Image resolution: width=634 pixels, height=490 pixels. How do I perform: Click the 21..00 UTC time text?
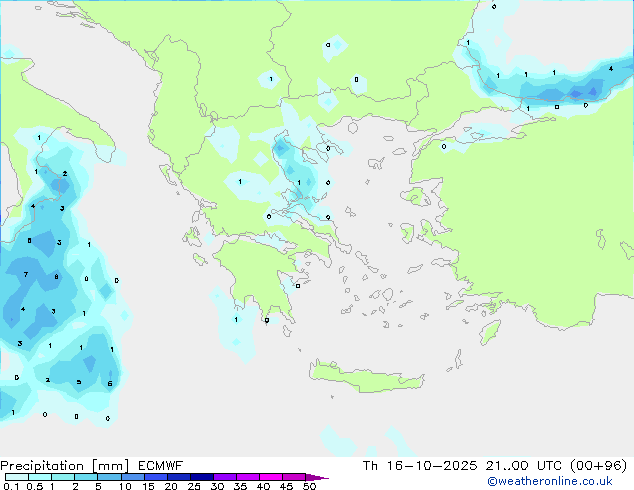coord(524,466)
